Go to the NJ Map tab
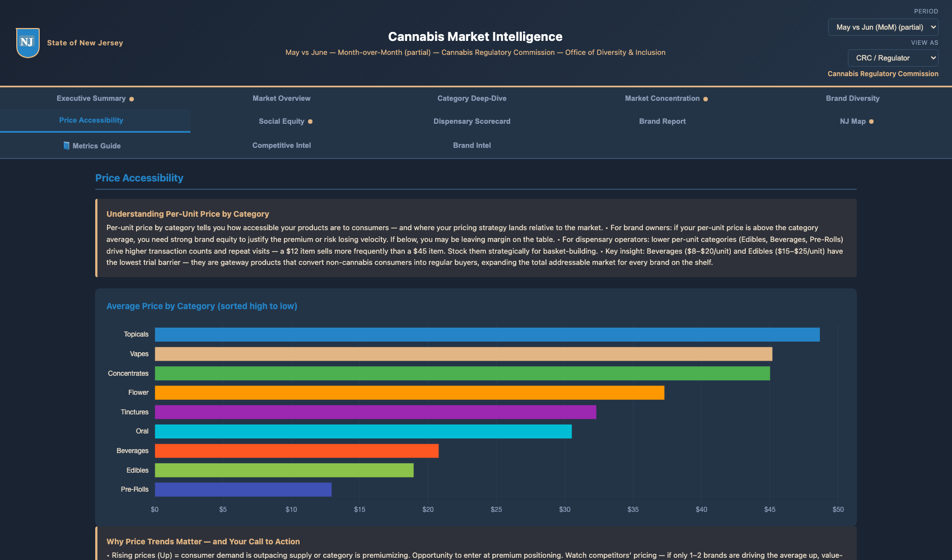952x560 pixels. pyautogui.click(x=857, y=121)
